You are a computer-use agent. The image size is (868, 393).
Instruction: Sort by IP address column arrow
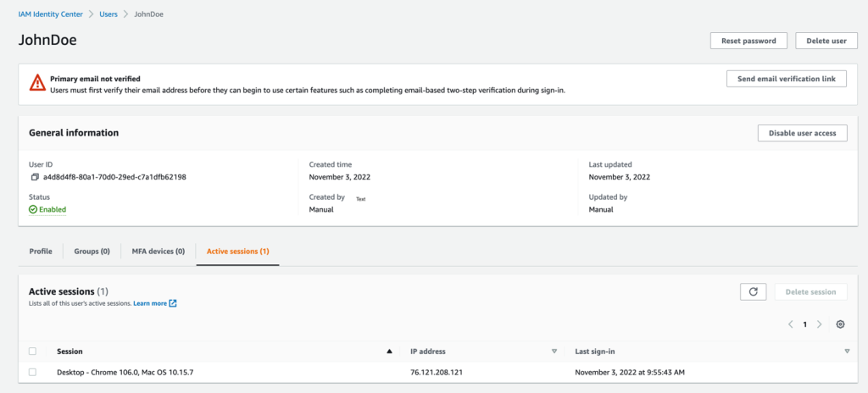tap(554, 351)
